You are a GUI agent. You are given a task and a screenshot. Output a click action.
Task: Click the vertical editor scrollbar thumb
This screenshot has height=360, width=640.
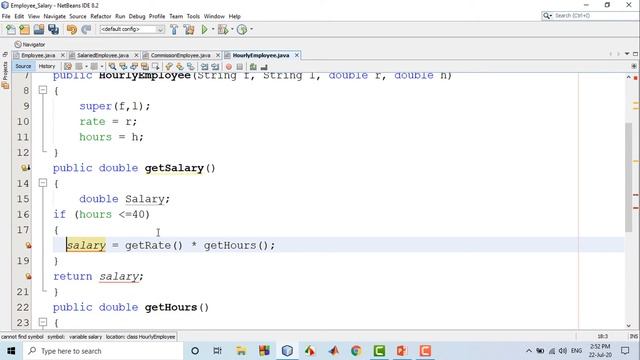tap(629, 178)
